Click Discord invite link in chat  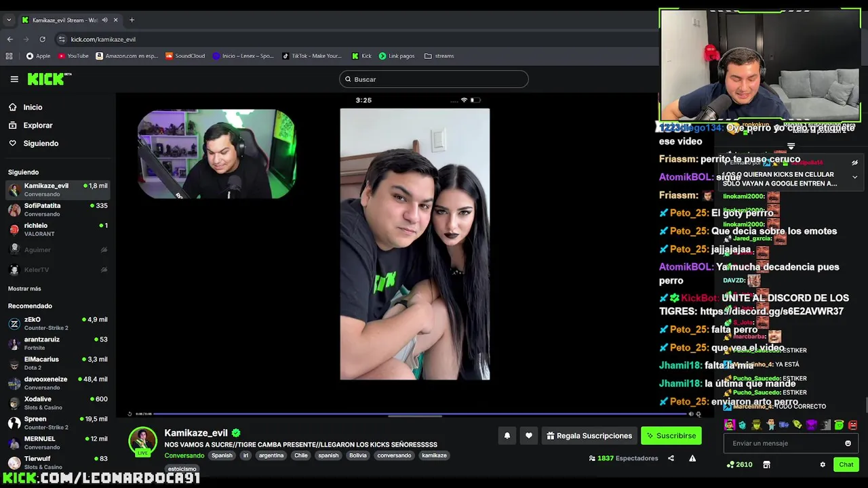coord(772,311)
